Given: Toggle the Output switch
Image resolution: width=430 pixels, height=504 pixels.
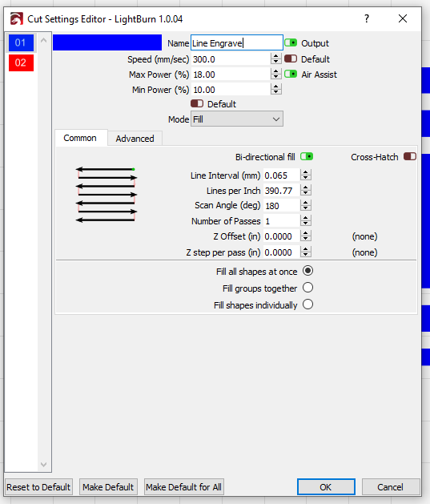Looking at the screenshot, I should (291, 42).
